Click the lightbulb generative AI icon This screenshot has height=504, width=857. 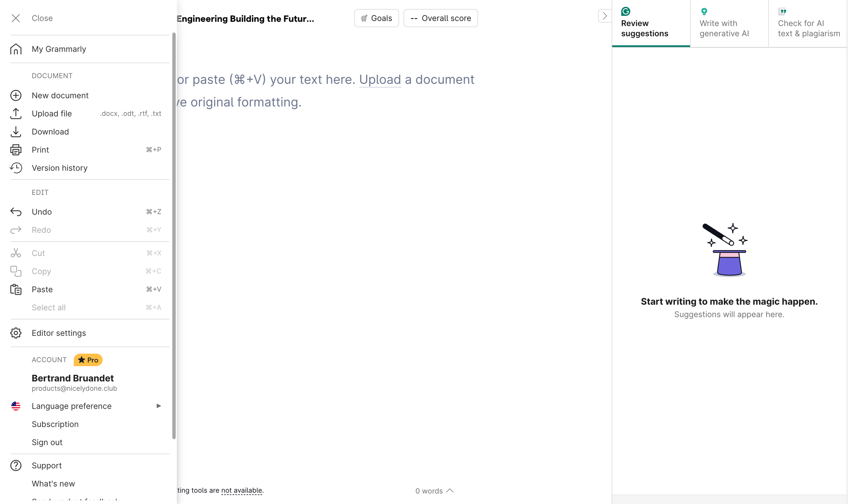704,11
